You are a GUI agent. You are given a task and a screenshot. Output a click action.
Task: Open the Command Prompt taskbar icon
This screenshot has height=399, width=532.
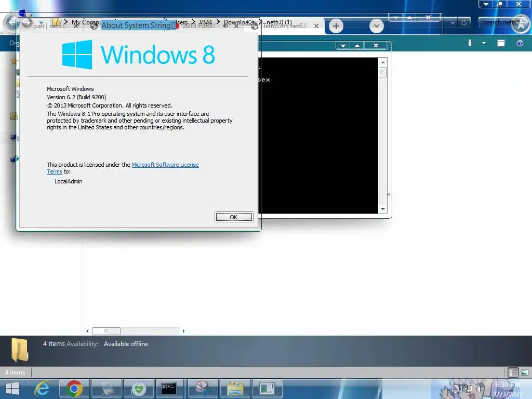point(169,389)
